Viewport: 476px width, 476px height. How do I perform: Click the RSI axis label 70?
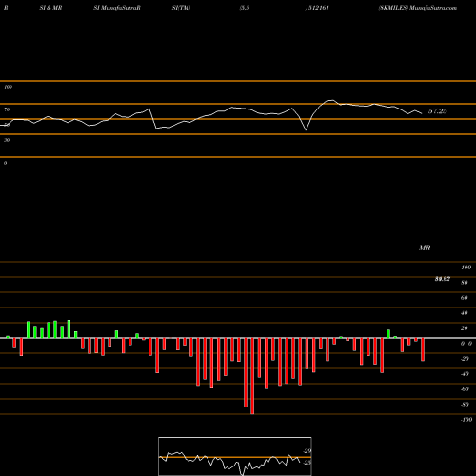[x=7, y=109]
